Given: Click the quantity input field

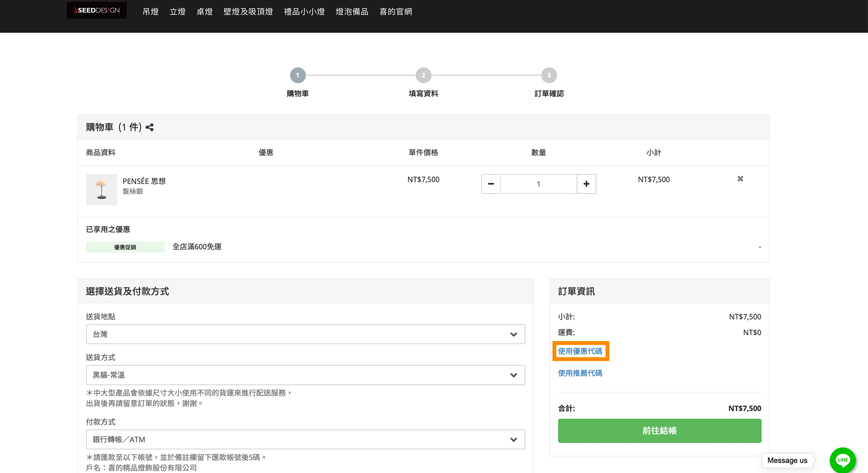Looking at the screenshot, I should [538, 184].
